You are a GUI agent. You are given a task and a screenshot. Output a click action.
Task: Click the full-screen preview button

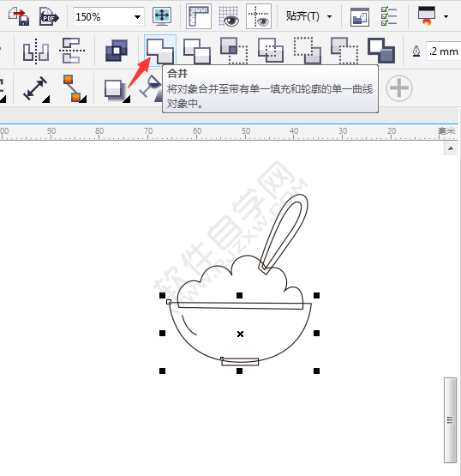click(x=162, y=16)
